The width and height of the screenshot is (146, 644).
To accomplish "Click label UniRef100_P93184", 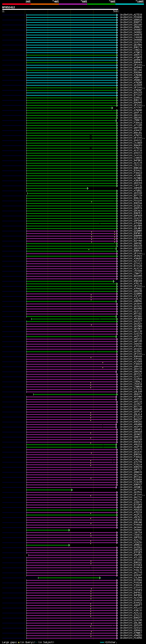I will click(x=131, y=201).
